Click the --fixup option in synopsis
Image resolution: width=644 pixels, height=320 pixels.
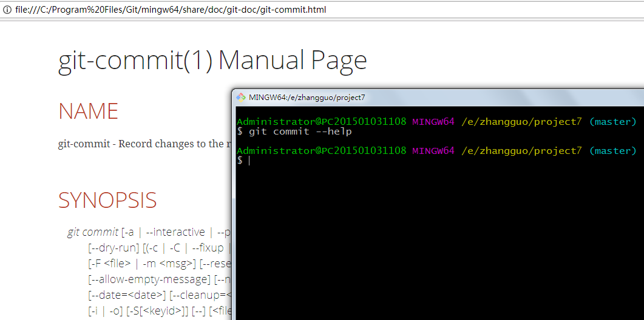[x=208, y=248]
